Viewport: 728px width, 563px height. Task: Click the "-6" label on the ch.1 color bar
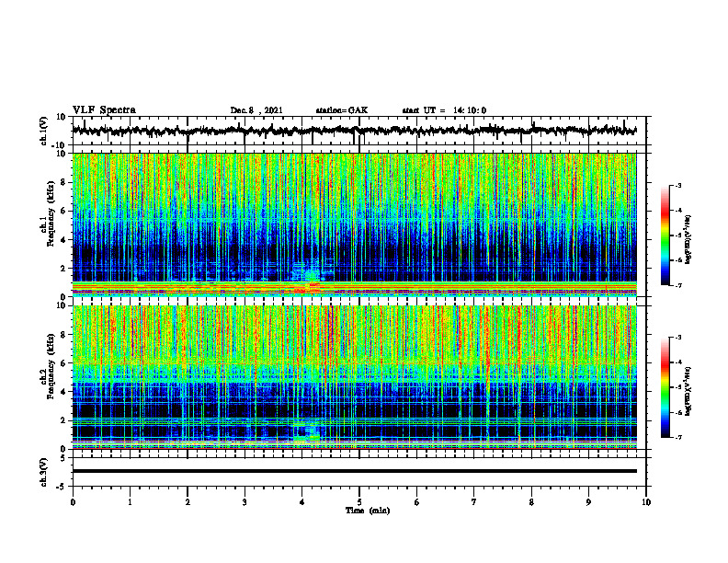click(678, 260)
